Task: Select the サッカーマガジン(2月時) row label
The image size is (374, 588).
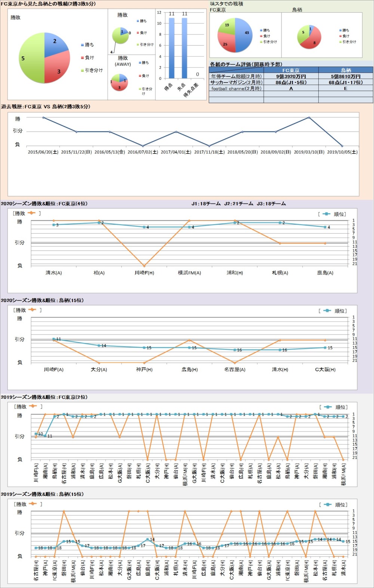Action: click(236, 82)
